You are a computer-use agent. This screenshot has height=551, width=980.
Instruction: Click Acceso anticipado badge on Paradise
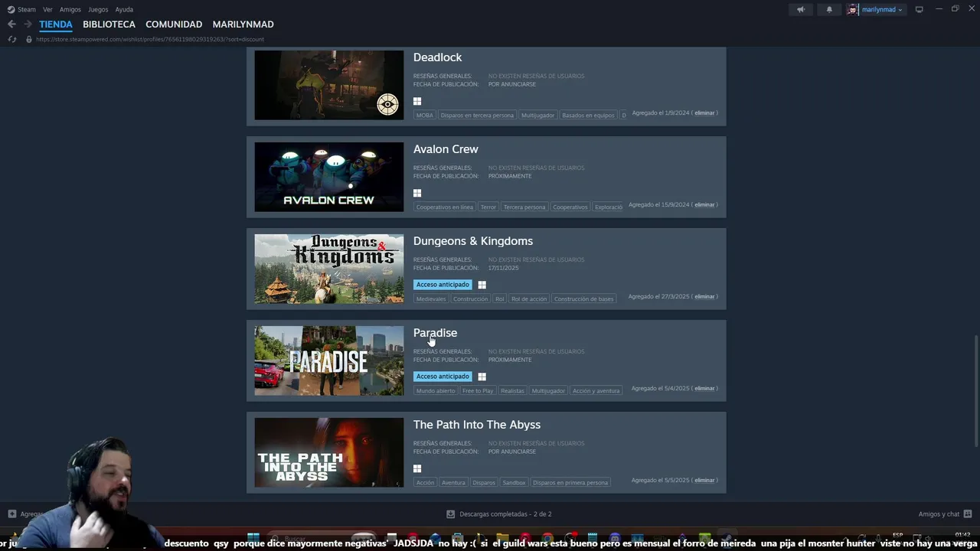tap(443, 377)
